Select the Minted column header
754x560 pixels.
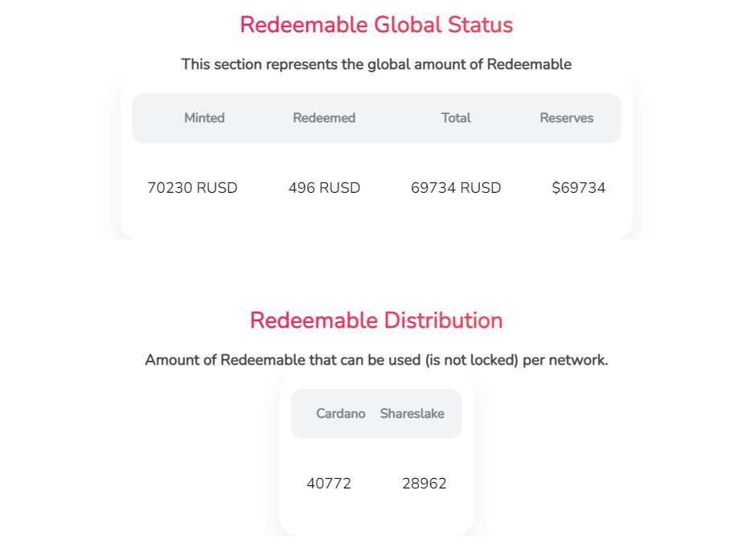[204, 118]
